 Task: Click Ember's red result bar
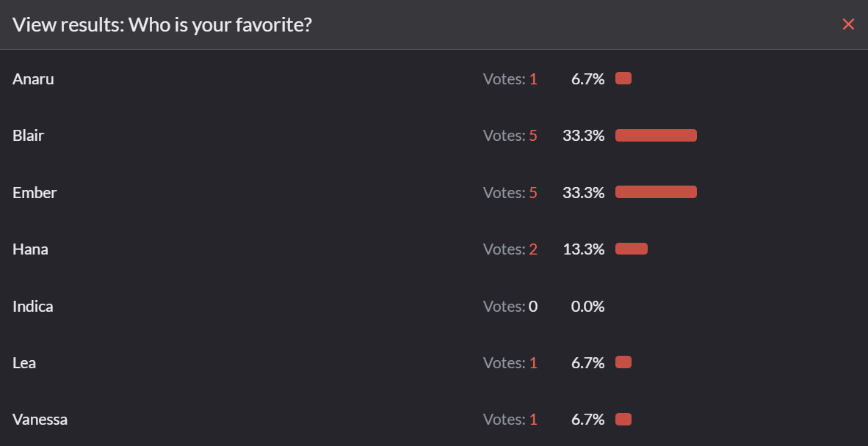pos(656,192)
